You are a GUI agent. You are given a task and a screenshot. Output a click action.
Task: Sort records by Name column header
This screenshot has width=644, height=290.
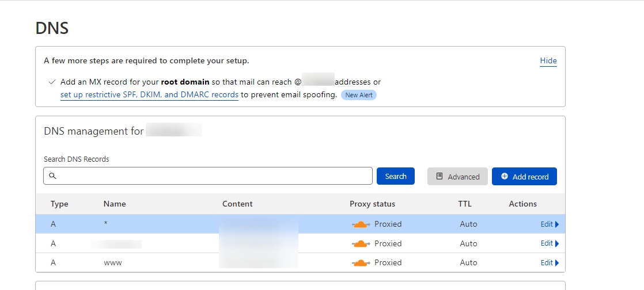pos(115,204)
